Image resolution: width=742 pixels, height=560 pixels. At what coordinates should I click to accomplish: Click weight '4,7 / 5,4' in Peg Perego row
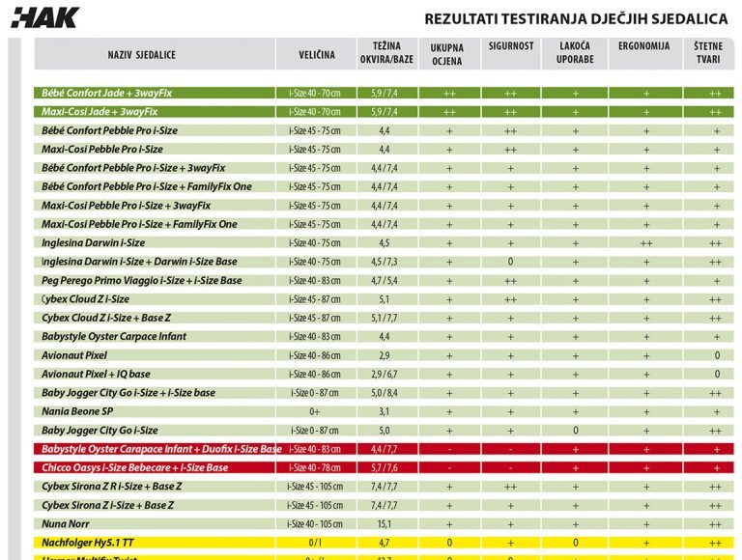pos(385,281)
